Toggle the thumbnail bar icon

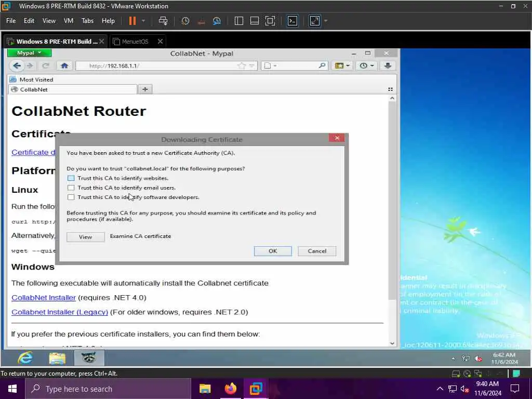[x=255, y=21]
